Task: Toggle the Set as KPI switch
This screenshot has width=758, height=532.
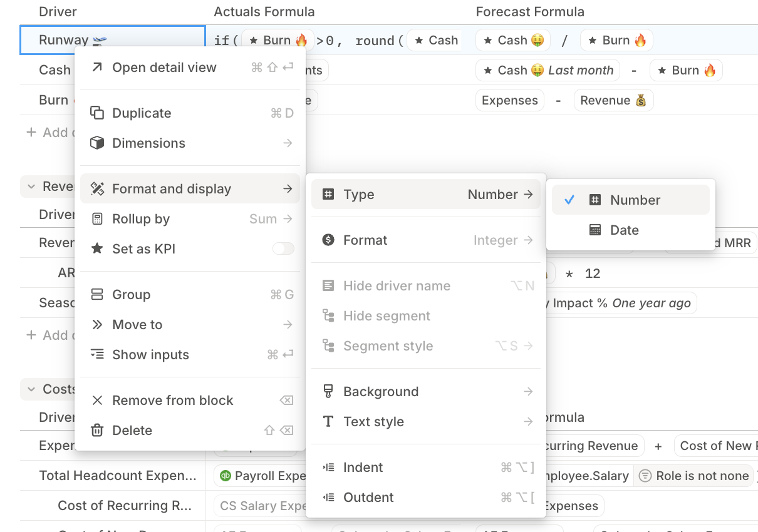Action: [283, 249]
